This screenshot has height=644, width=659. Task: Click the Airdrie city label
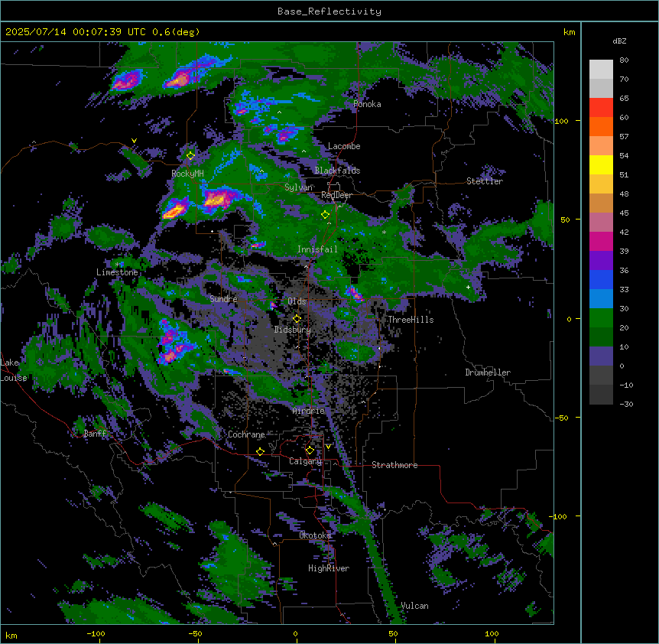click(309, 411)
